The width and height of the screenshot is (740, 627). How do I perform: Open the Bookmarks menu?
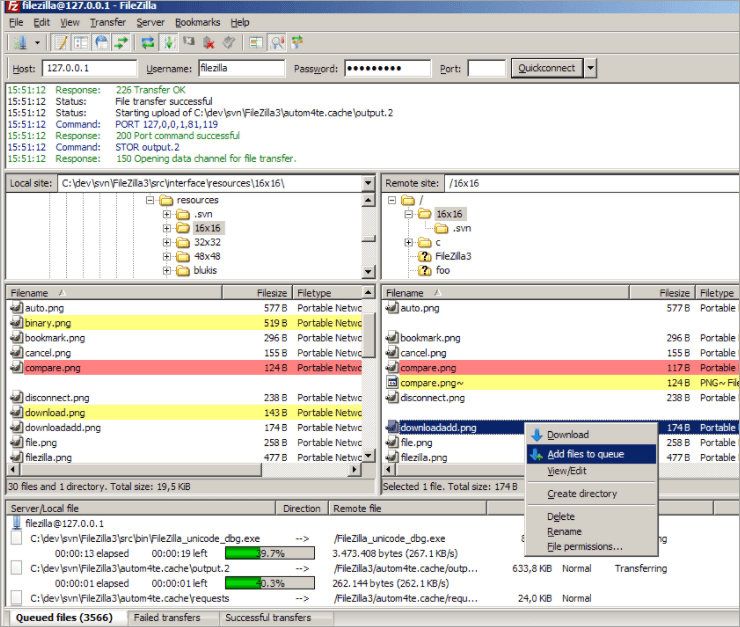click(197, 22)
